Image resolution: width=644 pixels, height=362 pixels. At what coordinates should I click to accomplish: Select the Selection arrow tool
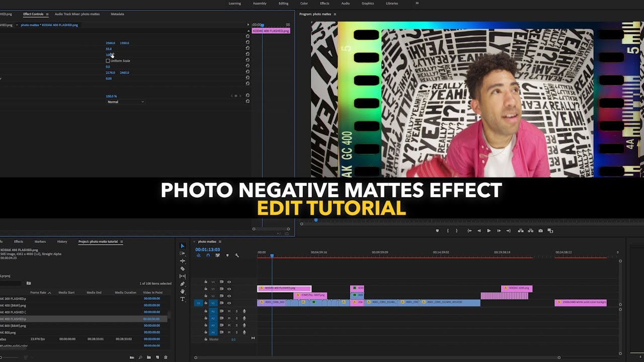pyautogui.click(x=183, y=246)
